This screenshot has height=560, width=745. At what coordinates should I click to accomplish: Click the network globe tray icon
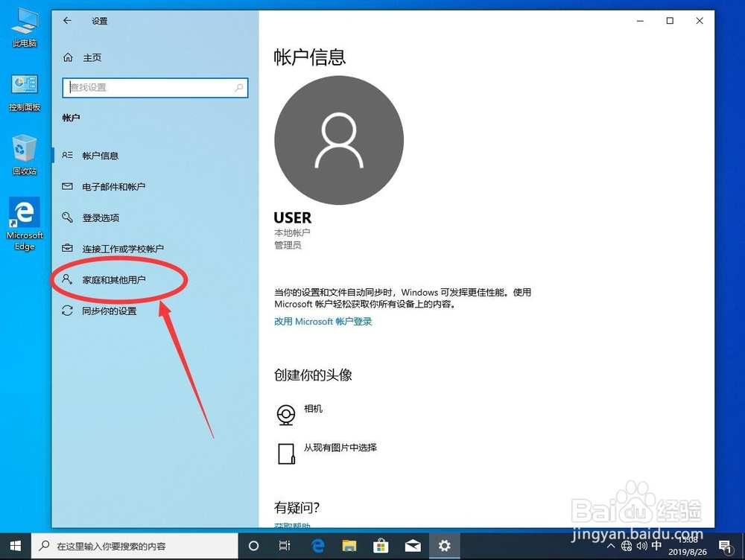pyautogui.click(x=627, y=547)
